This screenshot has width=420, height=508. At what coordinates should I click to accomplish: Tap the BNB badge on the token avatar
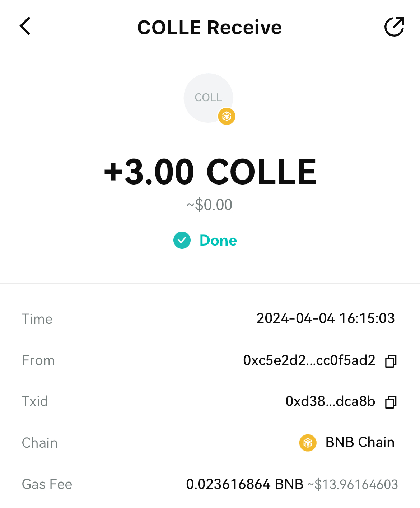pos(227,116)
